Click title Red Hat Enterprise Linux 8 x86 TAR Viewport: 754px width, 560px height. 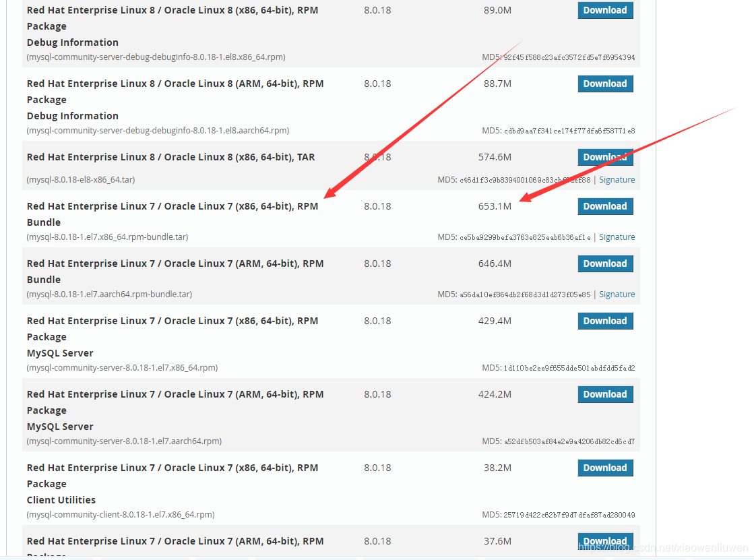(170, 157)
